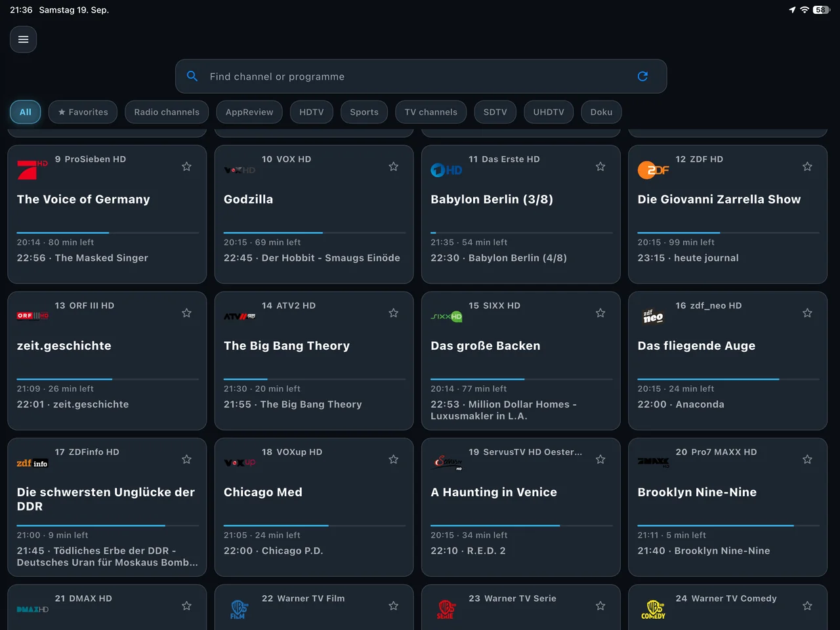Click the DMAX HD channel logo

click(32, 609)
